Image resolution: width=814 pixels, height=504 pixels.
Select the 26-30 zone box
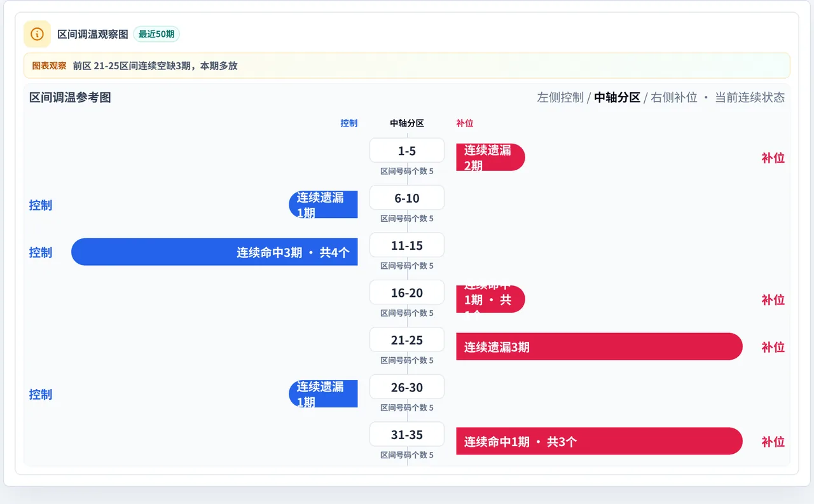click(407, 387)
